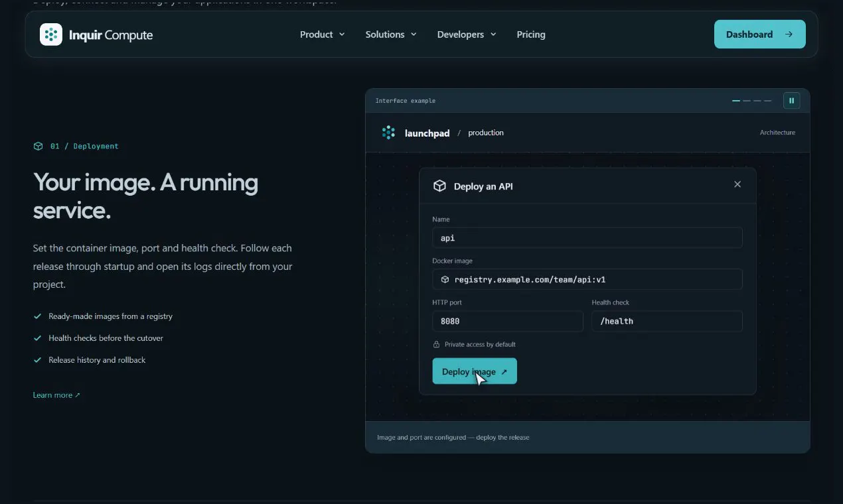The width and height of the screenshot is (843, 504).
Task: Click the launchpad logo icon
Action: [388, 133]
